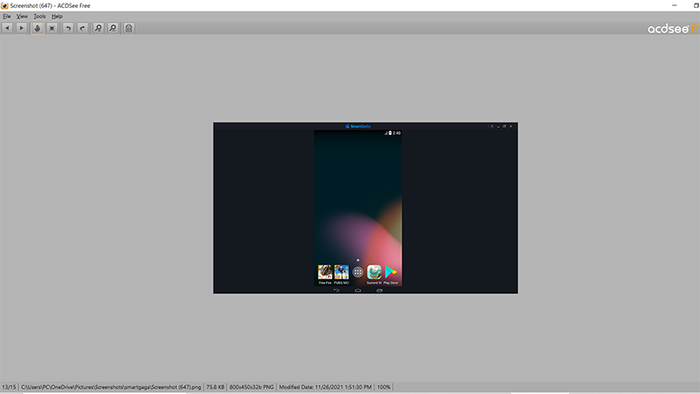
Task: Click the 100% zoom status field
Action: 383,387
